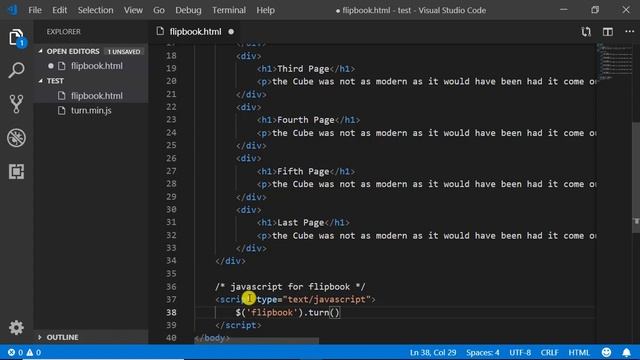This screenshot has height=360, width=640.
Task: Click the Open Changes compare icon
Action: (x=586, y=32)
